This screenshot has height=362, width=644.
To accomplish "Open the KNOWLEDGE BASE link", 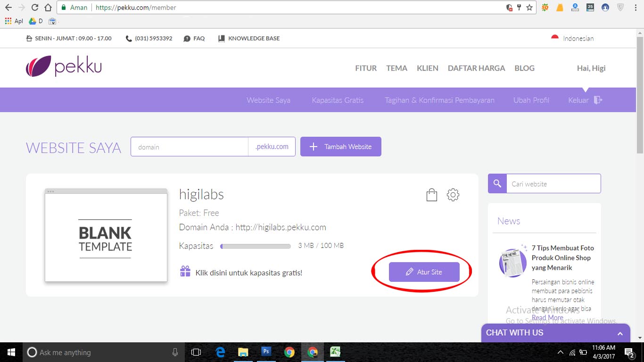I will coord(249,38).
